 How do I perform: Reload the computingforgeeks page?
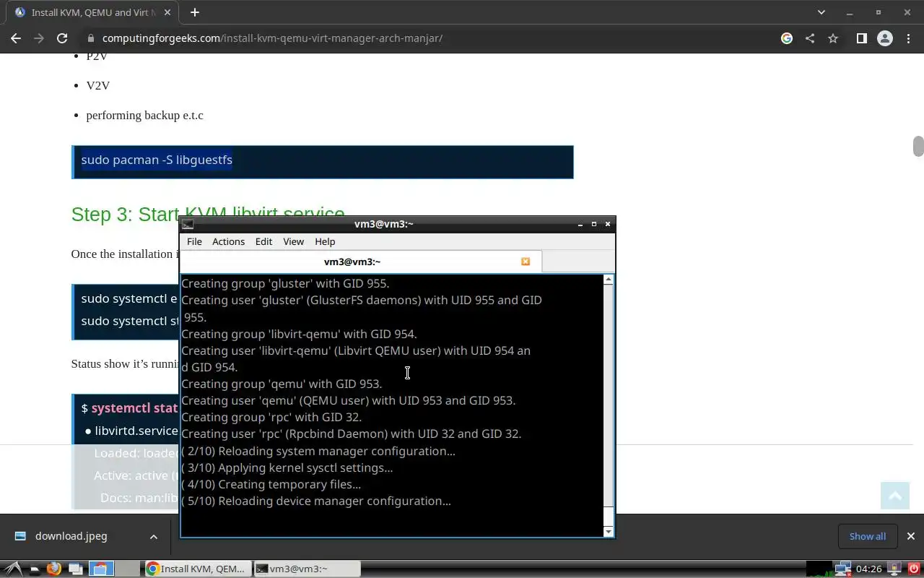pos(62,38)
